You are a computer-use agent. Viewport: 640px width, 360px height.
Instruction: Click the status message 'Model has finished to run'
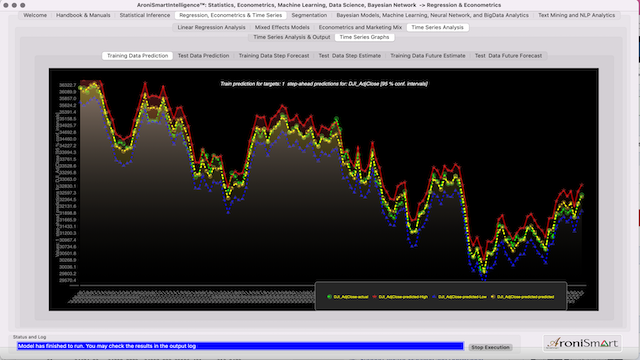107,346
